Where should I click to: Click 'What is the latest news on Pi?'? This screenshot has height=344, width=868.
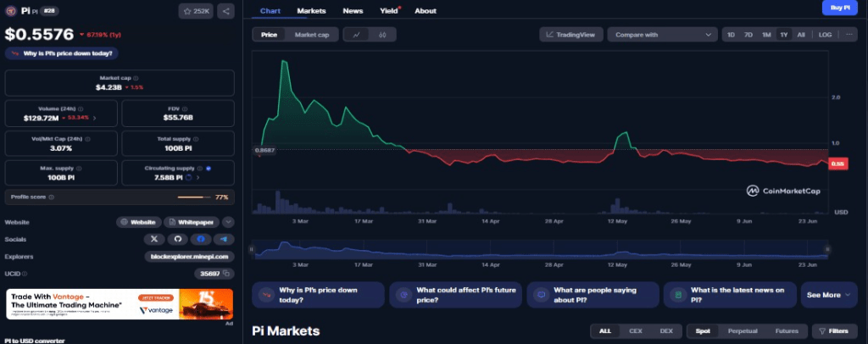point(730,295)
